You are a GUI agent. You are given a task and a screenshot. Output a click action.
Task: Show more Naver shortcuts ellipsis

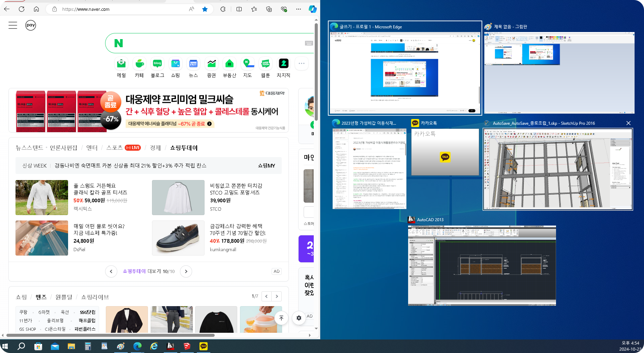[x=301, y=63]
